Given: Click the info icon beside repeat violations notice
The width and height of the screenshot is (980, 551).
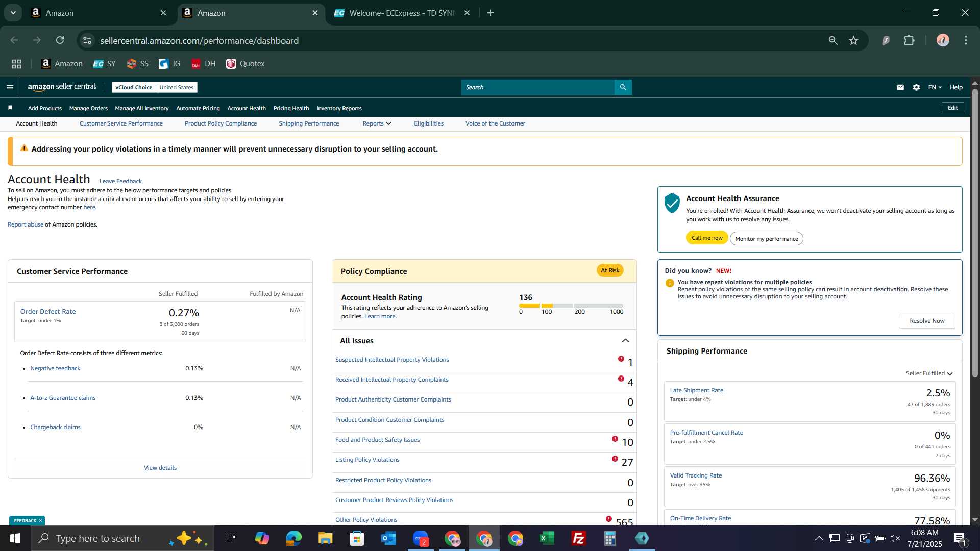Looking at the screenshot, I should pos(670,283).
